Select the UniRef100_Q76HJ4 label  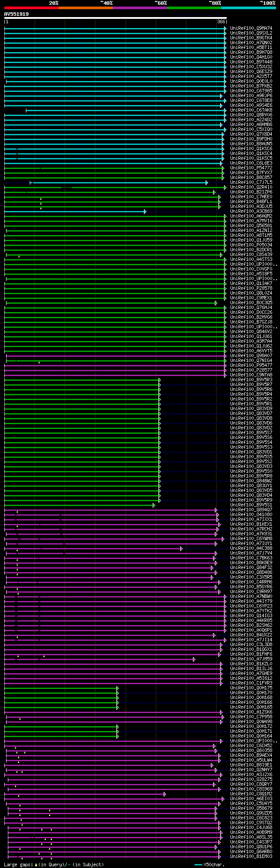(x=251, y=308)
